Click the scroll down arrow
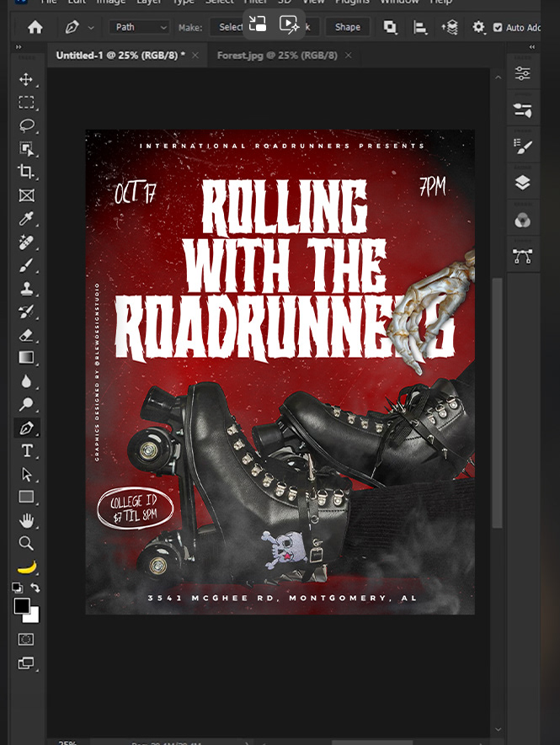This screenshot has width=560, height=745. tap(498, 729)
